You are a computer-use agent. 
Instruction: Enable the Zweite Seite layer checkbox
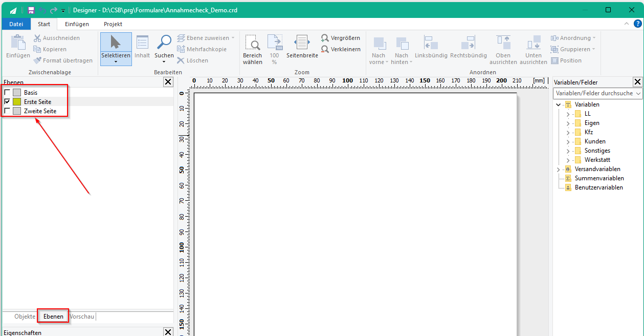tap(7, 111)
